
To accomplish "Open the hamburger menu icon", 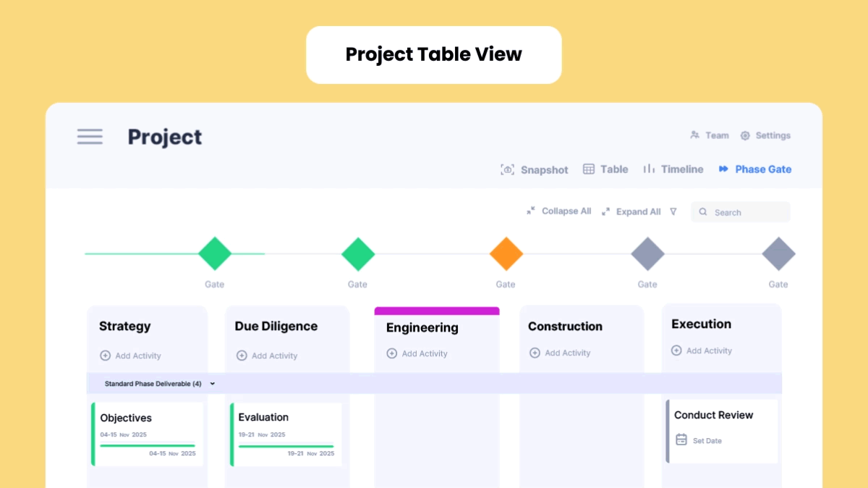I will [90, 136].
